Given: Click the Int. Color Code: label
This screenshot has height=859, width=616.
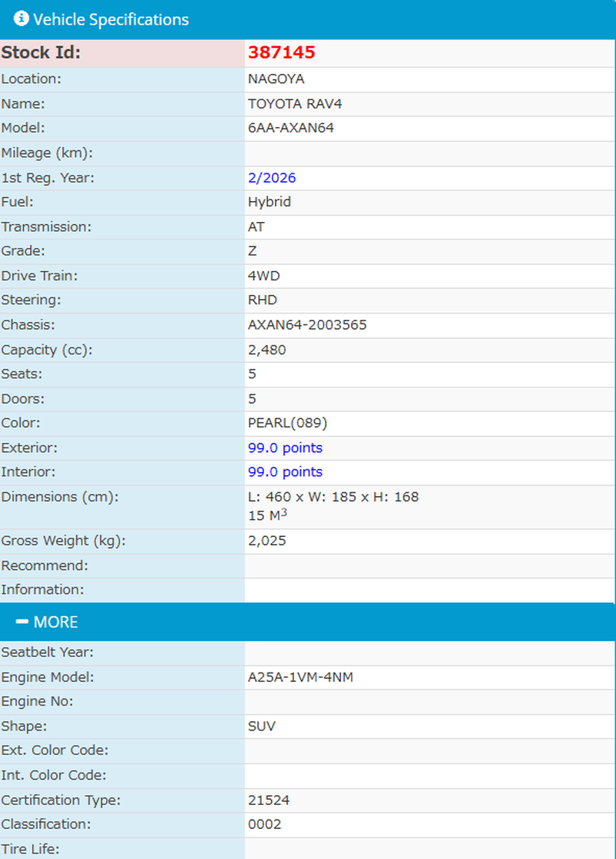Looking at the screenshot, I should (x=54, y=775).
